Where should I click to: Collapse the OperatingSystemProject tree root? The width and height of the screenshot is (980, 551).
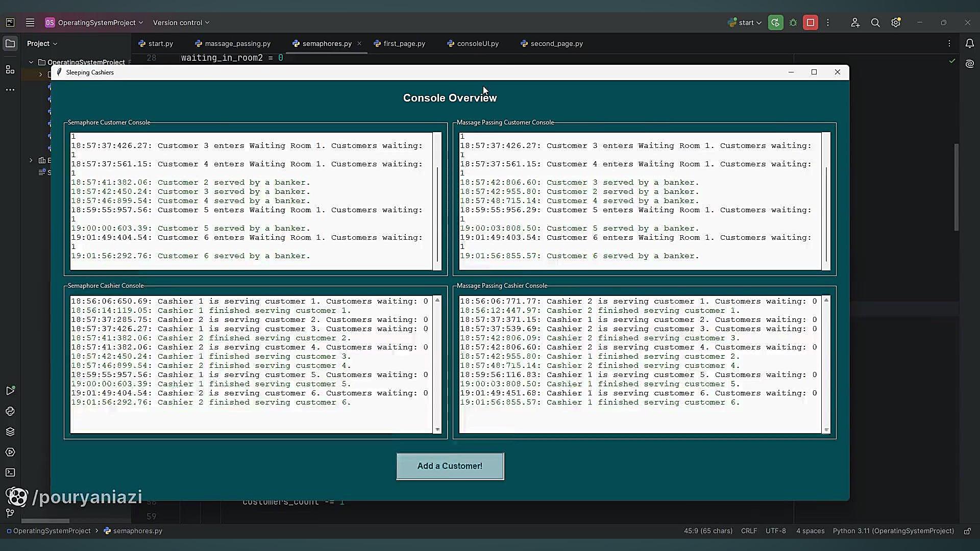tap(31, 62)
